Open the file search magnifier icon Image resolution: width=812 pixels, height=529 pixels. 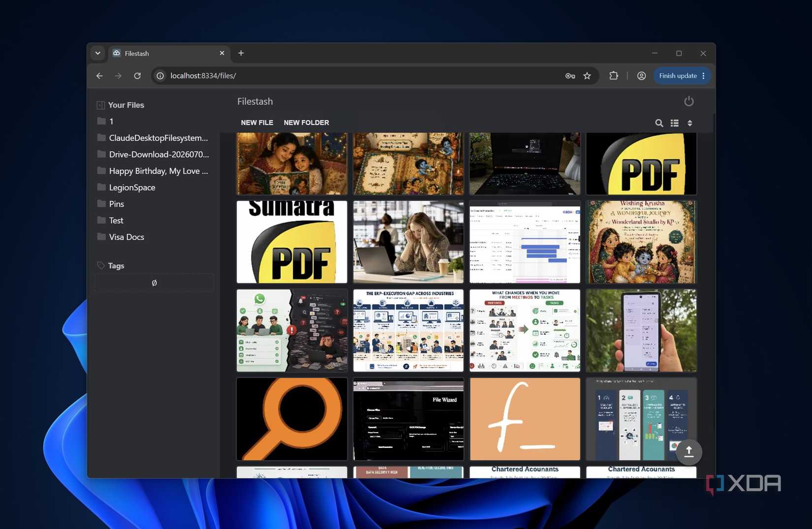click(659, 123)
